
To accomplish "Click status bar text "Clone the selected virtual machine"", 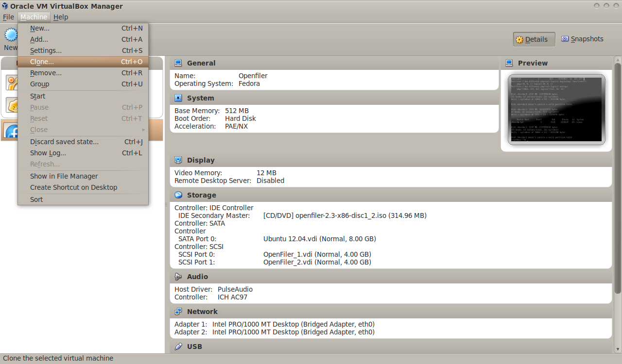I will click(58, 358).
